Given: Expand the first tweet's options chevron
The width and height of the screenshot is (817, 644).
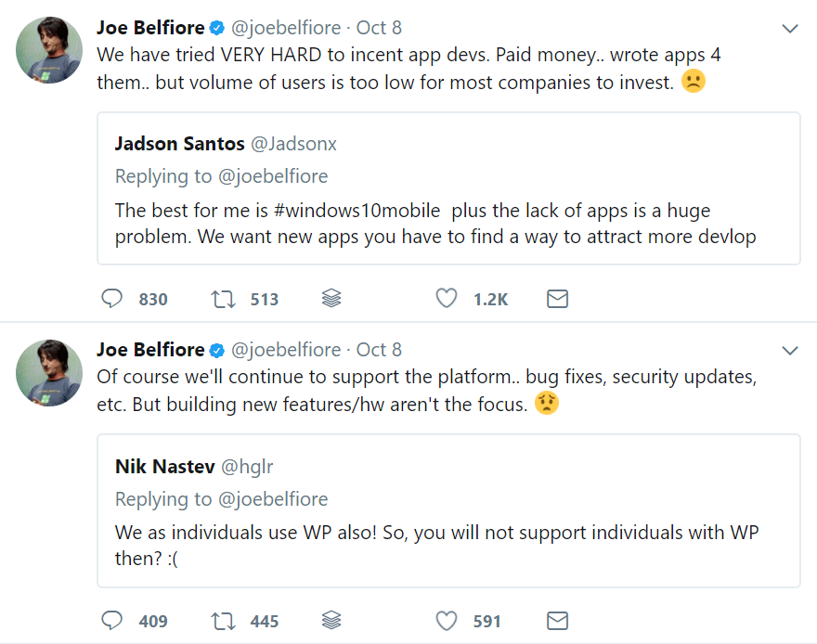Looking at the screenshot, I should point(790,29).
